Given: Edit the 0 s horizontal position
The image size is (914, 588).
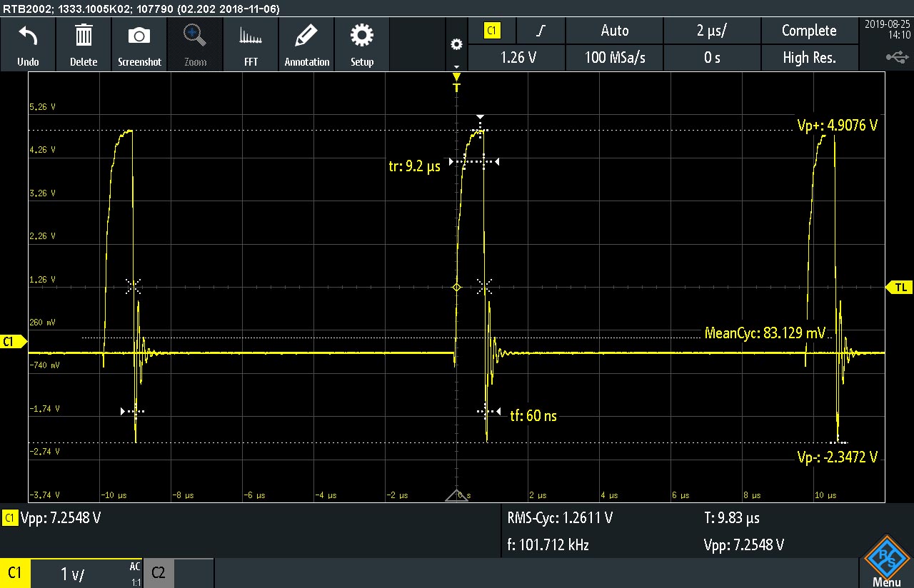Looking at the screenshot, I should pyautogui.click(x=712, y=58).
